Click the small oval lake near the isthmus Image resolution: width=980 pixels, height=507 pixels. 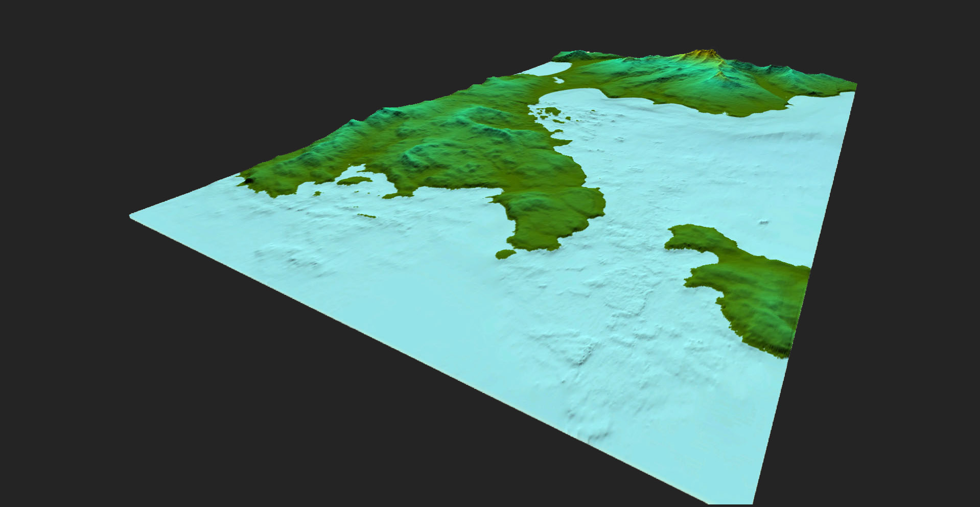coord(558,80)
